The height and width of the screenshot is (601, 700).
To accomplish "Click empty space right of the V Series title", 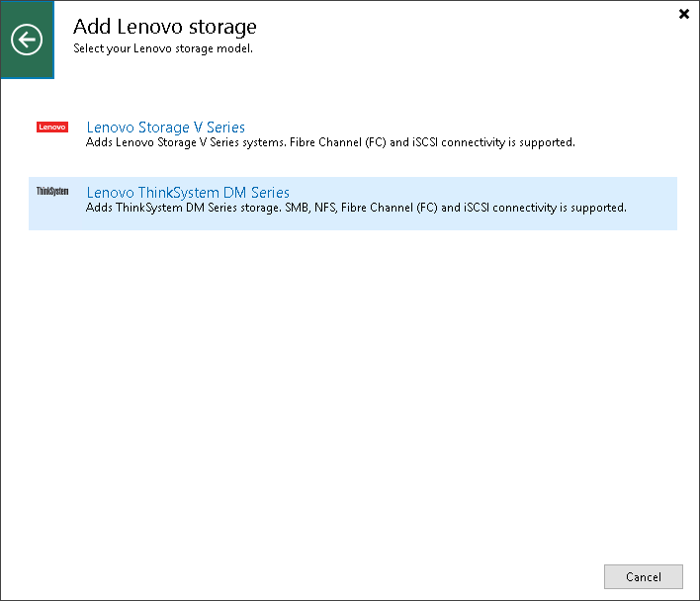I will tap(445, 127).
